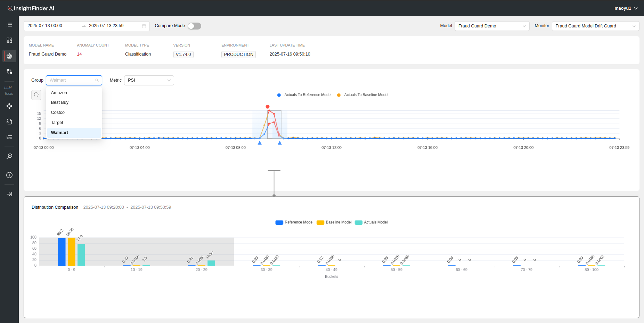This screenshot has height=323, width=644.
Task: Click the Group search input field
Action: click(72, 80)
